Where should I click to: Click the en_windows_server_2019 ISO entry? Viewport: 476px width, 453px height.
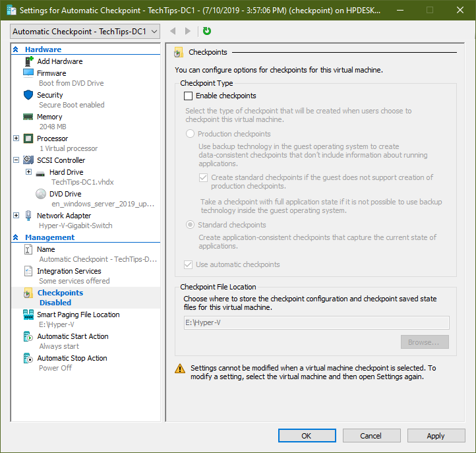click(103, 204)
